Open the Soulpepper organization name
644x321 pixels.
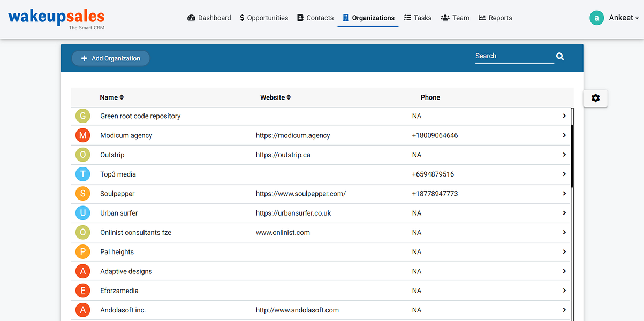click(x=117, y=194)
